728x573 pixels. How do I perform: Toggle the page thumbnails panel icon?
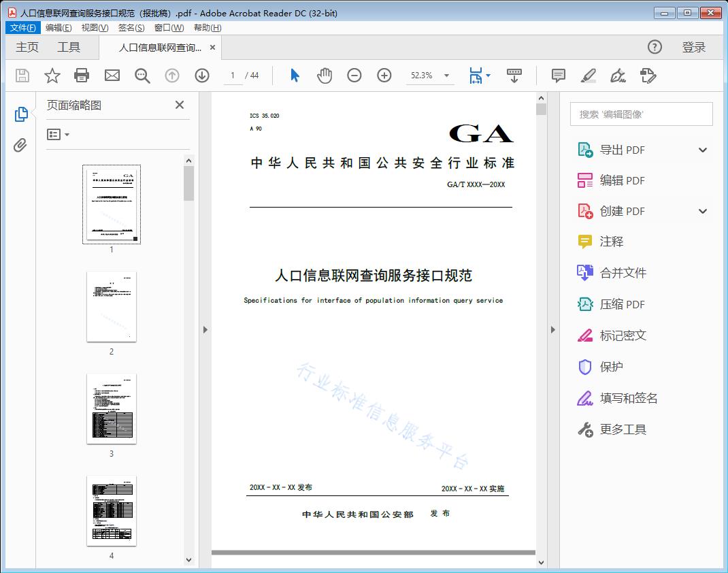pos(20,114)
